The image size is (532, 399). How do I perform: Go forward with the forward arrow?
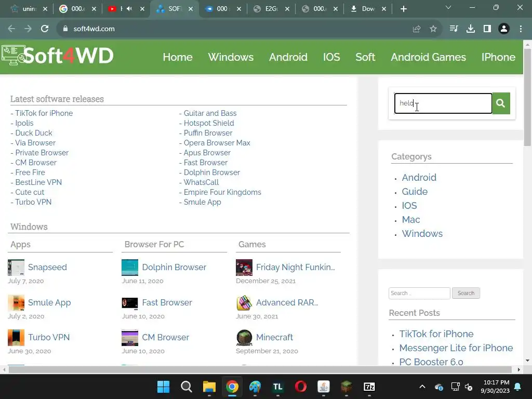(28, 29)
